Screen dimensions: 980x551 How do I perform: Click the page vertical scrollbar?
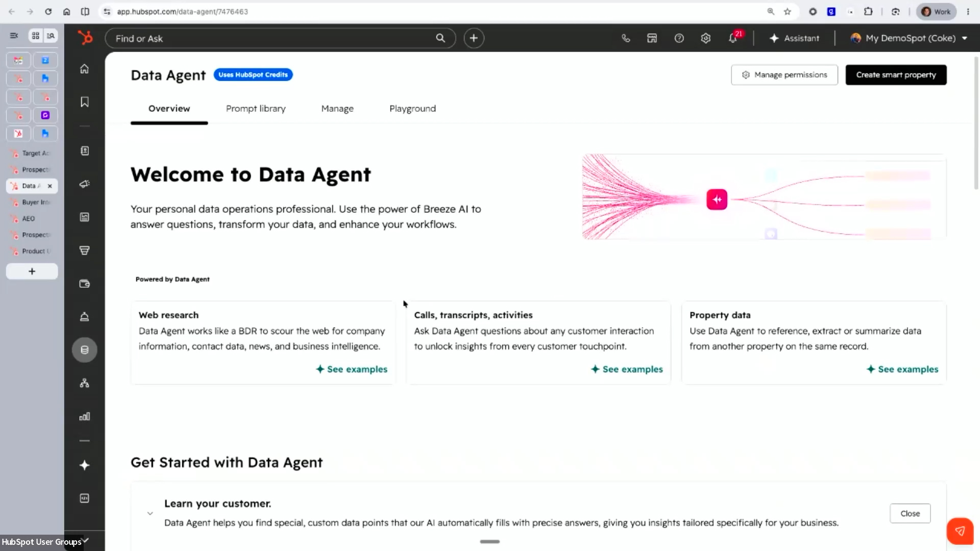tap(976, 122)
